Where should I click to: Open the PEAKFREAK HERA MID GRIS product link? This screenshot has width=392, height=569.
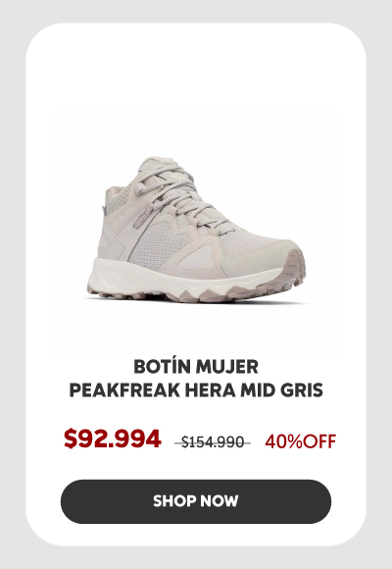(x=196, y=390)
